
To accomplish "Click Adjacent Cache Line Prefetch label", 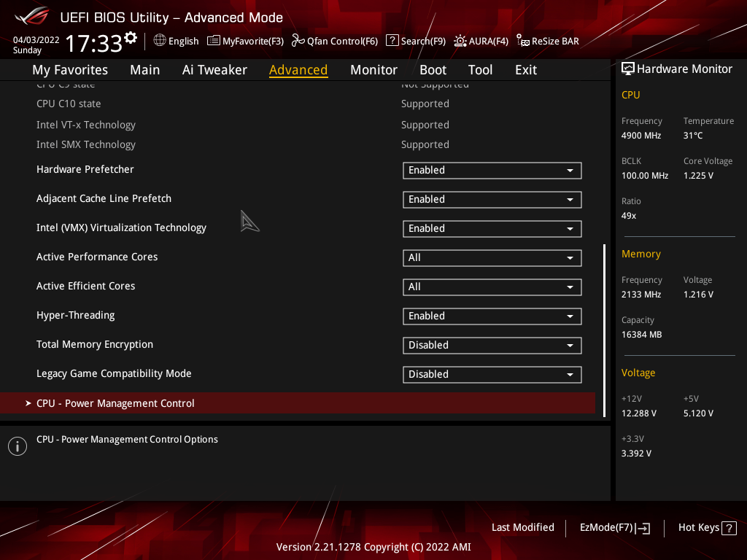I will pos(104,198).
